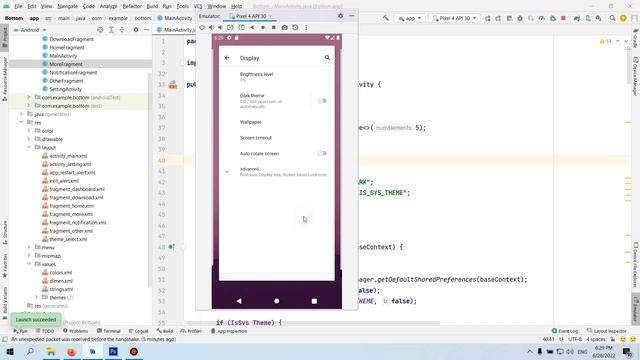
Task: Open the Profiler tool window
Action: [x=191, y=331]
